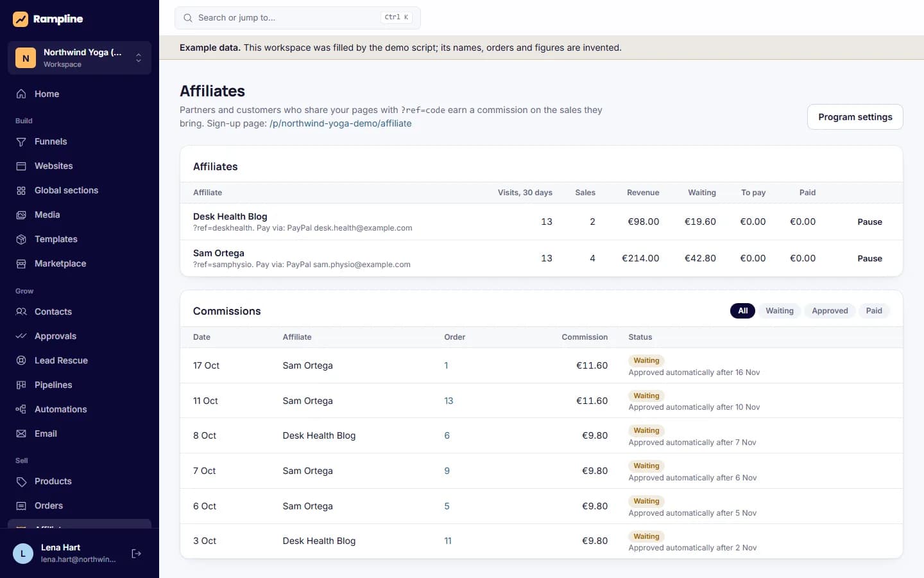Image resolution: width=924 pixels, height=578 pixels.
Task: Click the Websites window icon
Action: [x=21, y=166]
